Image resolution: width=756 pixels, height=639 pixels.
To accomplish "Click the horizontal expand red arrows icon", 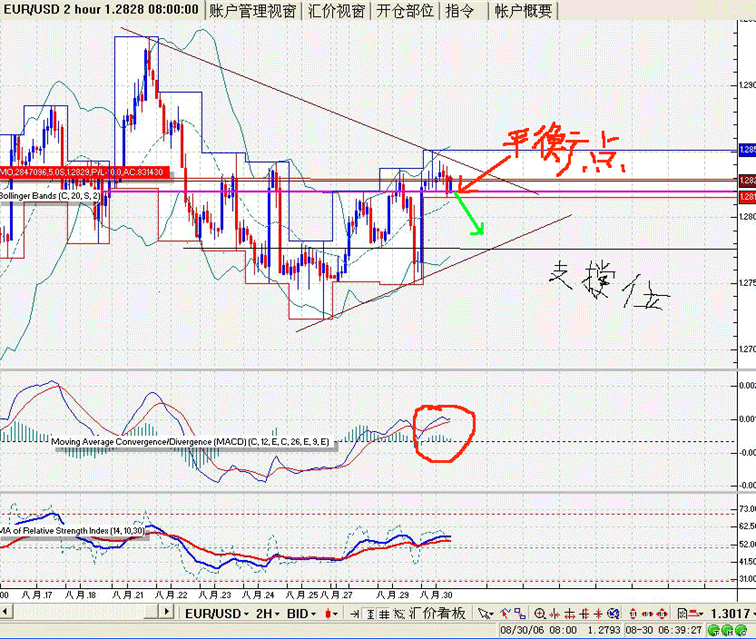I will (648, 613).
